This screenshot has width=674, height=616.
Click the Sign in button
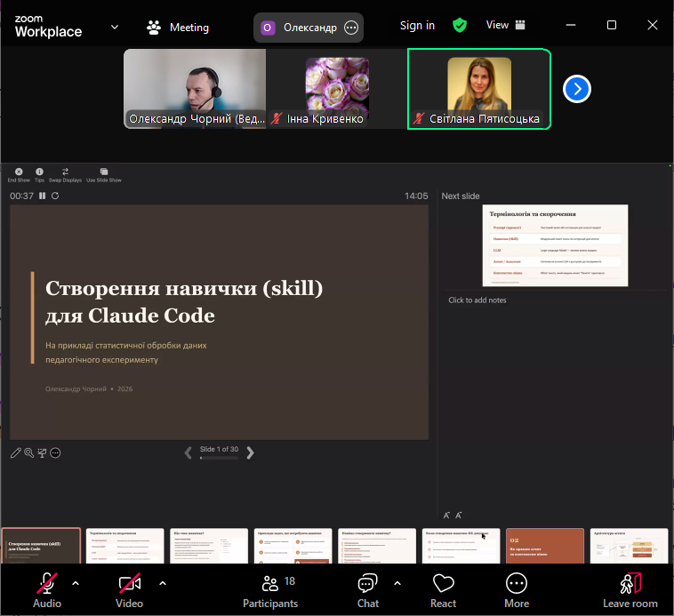[417, 26]
